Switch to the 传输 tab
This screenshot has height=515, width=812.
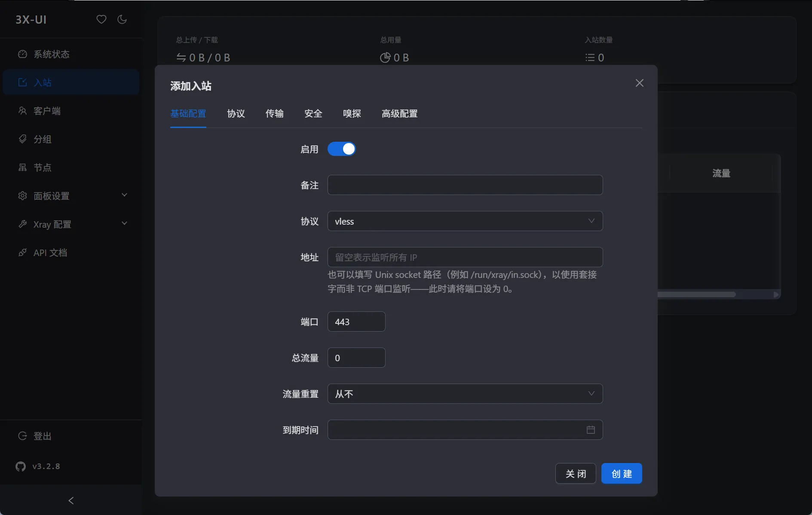coord(275,113)
